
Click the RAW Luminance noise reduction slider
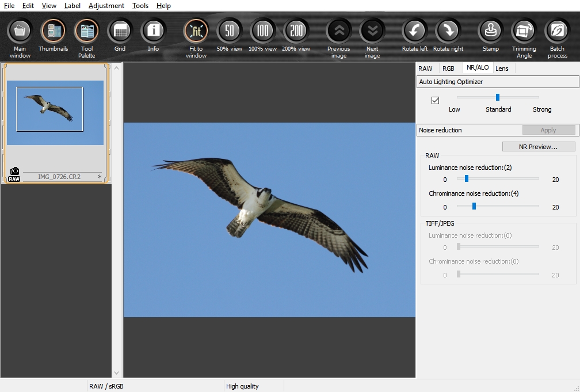(x=467, y=178)
